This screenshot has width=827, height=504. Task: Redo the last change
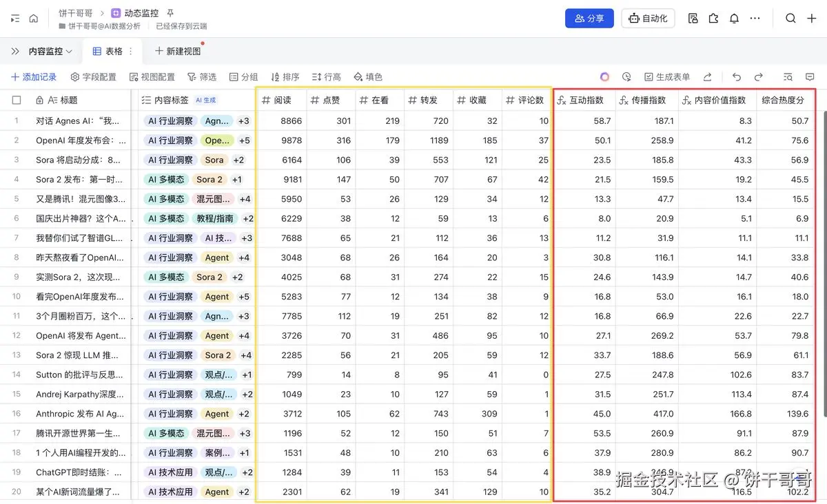757,76
